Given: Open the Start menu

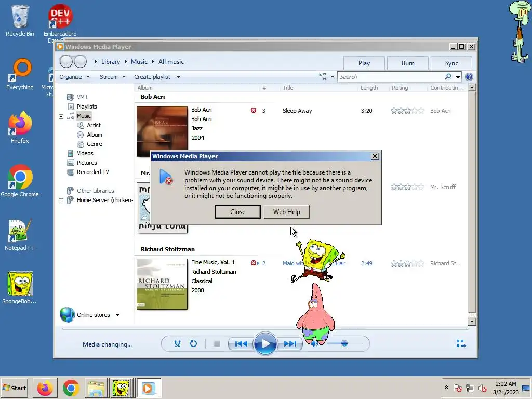Looking at the screenshot, I should [x=14, y=388].
